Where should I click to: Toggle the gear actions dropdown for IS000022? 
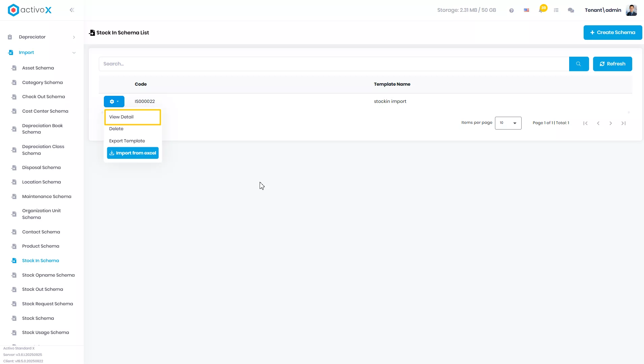point(114,102)
